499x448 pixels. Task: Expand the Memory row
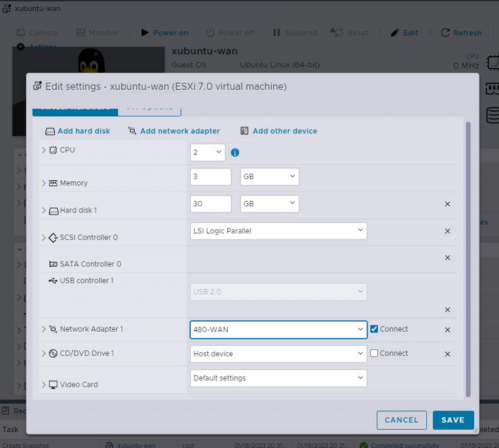pyautogui.click(x=44, y=183)
